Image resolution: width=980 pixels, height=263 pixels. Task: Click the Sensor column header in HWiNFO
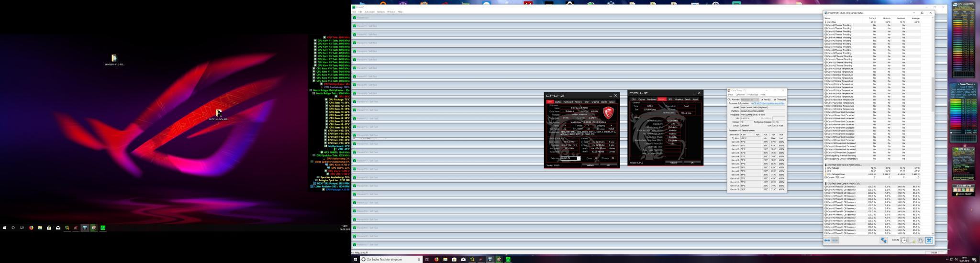click(827, 18)
